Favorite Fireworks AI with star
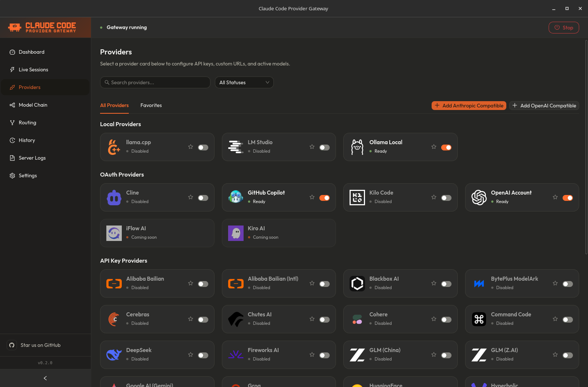Screen dimensions: 588x387 312,355
